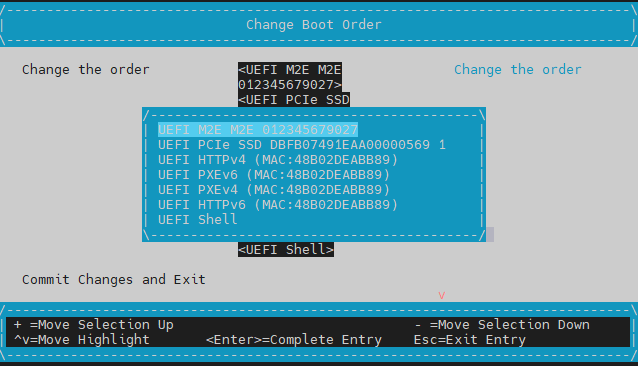This screenshot has height=366, width=638.
Task: Choose UEFI PXEv6 boot option in popup
Action: 274,175
